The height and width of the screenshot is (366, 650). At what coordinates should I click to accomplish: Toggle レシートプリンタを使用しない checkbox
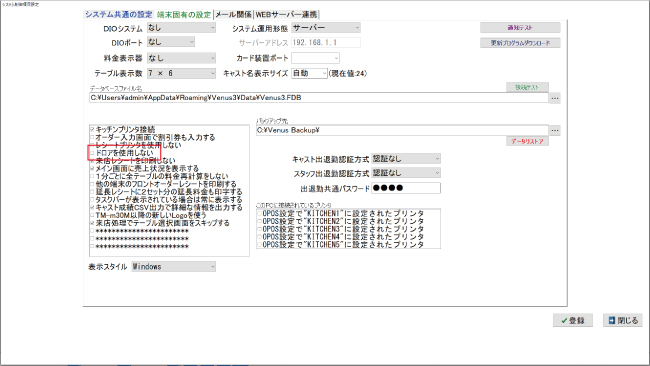click(x=92, y=145)
